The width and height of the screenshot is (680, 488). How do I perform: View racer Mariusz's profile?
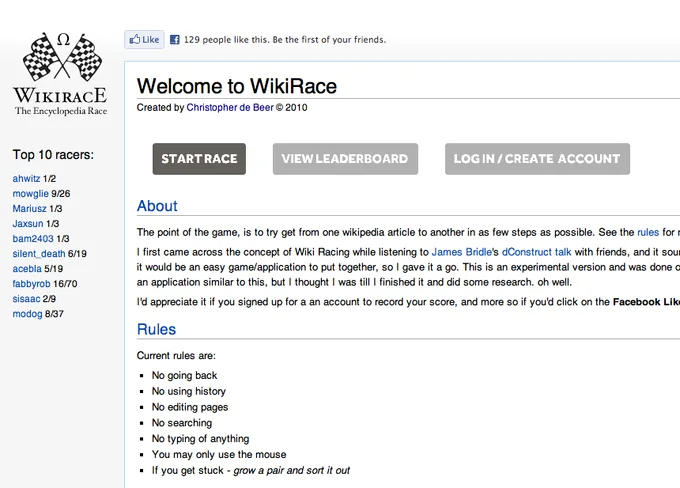point(29,209)
